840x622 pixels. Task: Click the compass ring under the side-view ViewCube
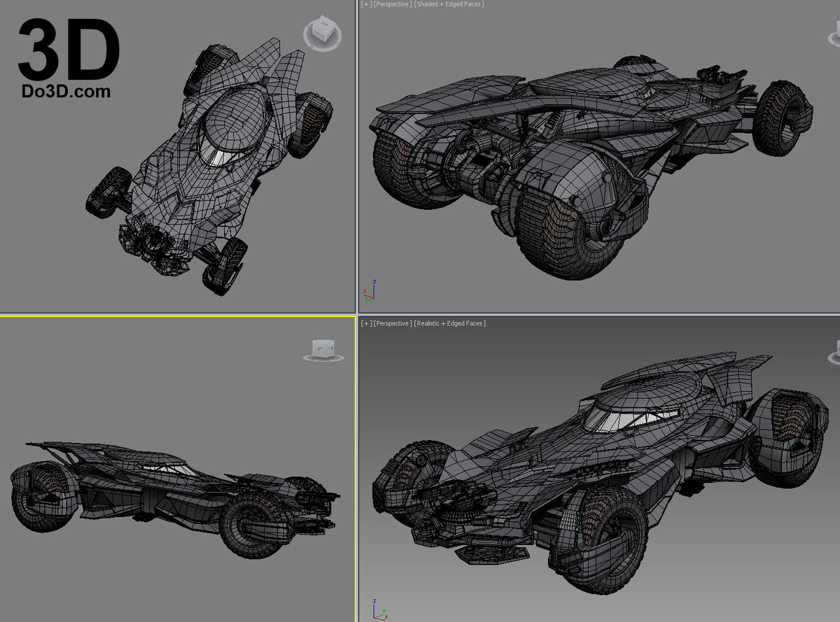[x=323, y=358]
